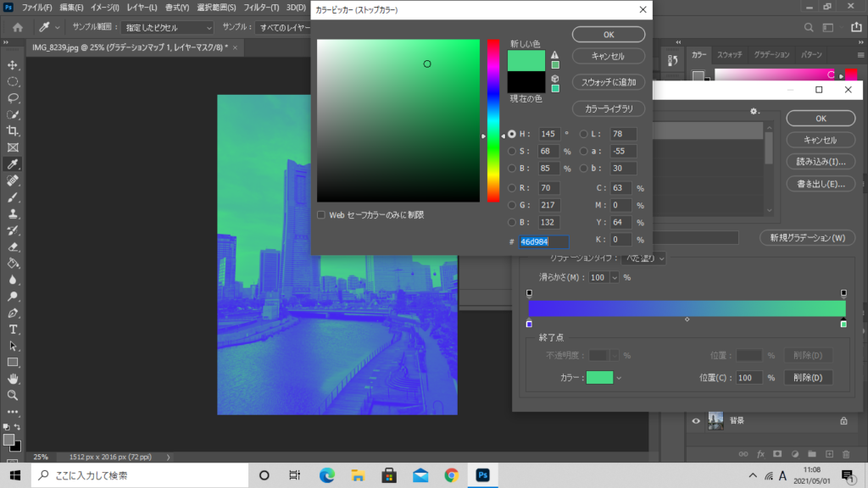Open the stop color swatch dropdown arrow
This screenshot has height=488, width=868.
[619, 379]
